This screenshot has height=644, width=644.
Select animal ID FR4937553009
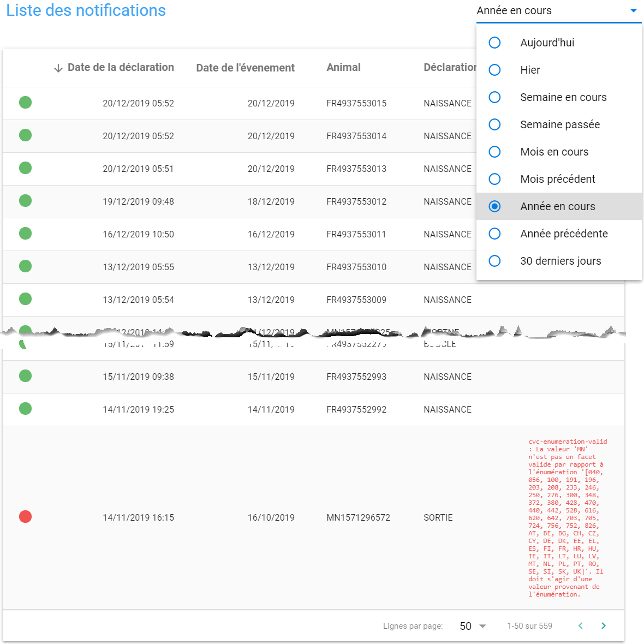coord(356,300)
